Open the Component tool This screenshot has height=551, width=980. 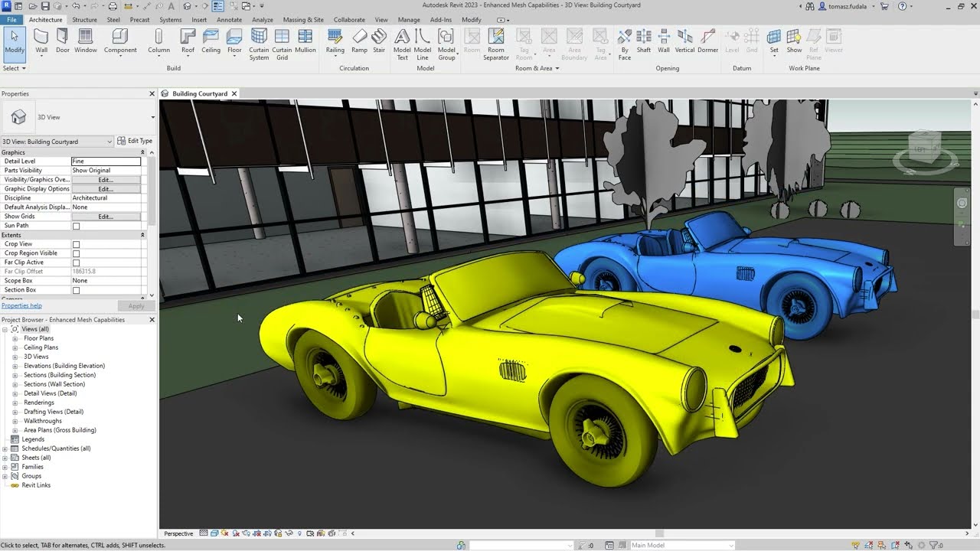120,42
